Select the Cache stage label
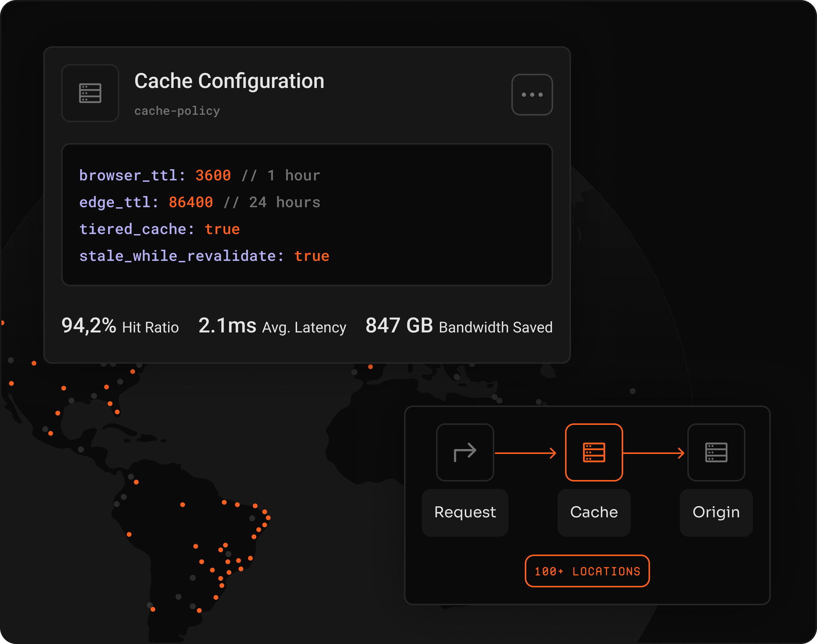 point(593,512)
